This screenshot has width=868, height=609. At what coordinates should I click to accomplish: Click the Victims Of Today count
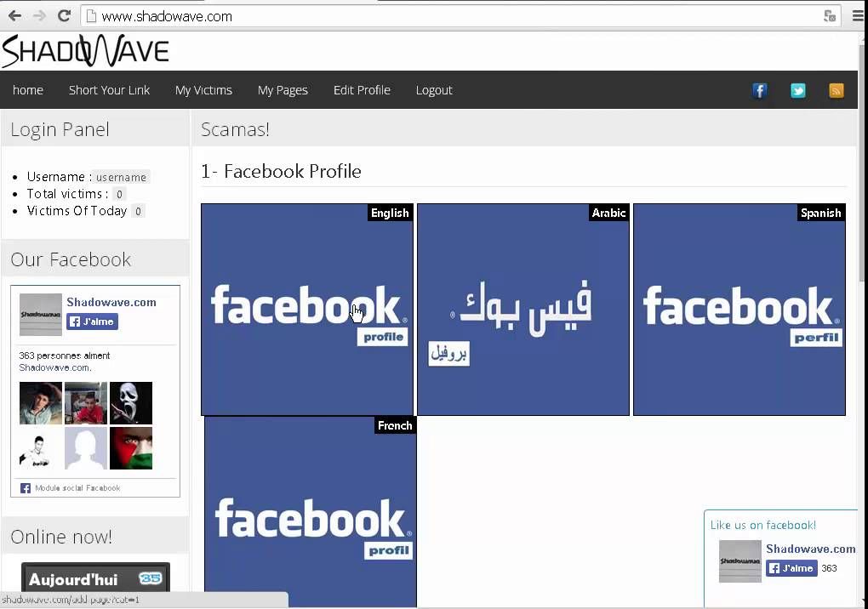138,211
